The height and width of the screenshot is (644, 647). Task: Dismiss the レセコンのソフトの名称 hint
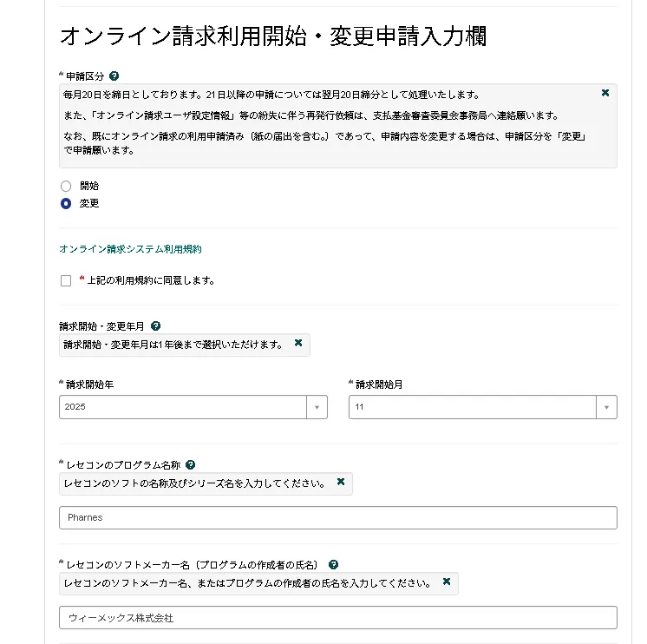pos(341,482)
